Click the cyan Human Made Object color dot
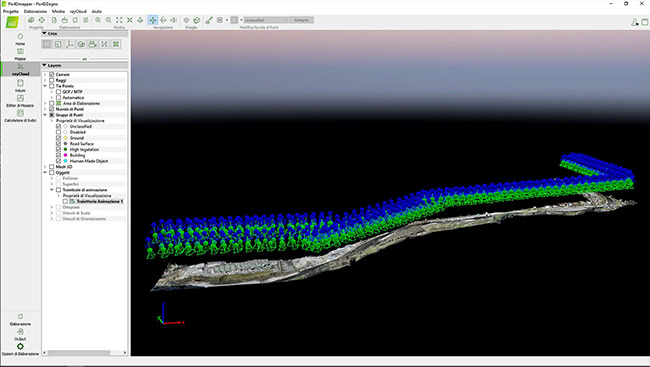 click(x=65, y=161)
